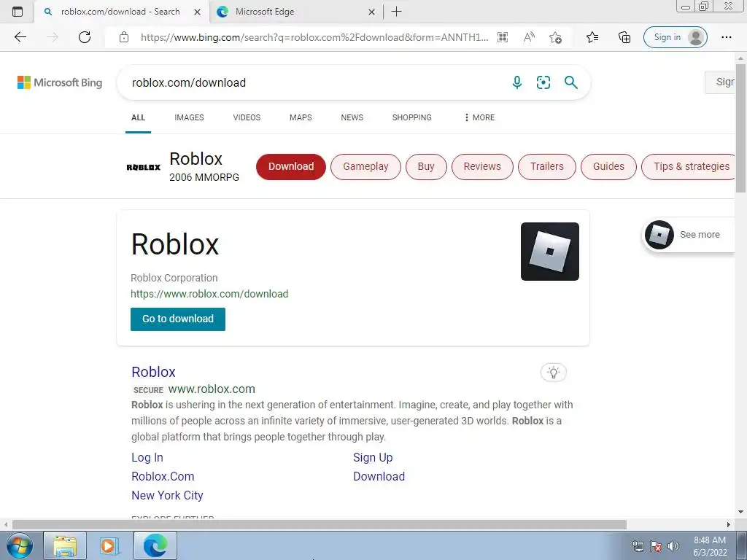
Task: Reload the page with refresh icon
Action: (x=85, y=37)
